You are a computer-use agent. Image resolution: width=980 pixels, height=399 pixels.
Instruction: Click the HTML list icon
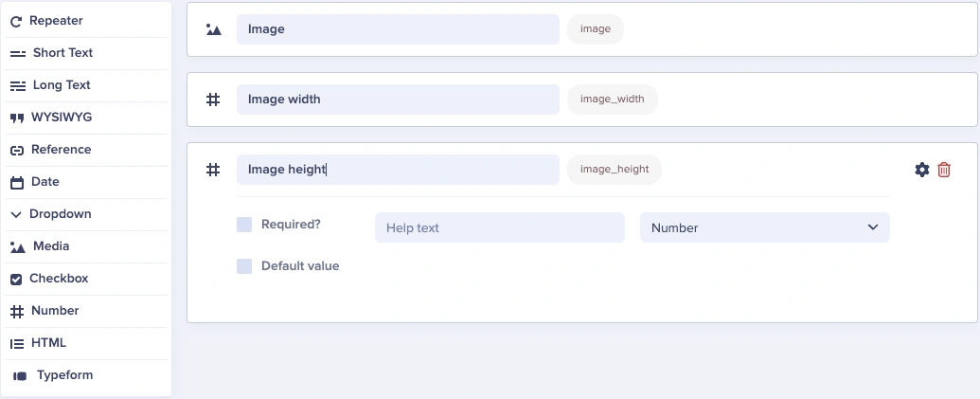pos(16,343)
